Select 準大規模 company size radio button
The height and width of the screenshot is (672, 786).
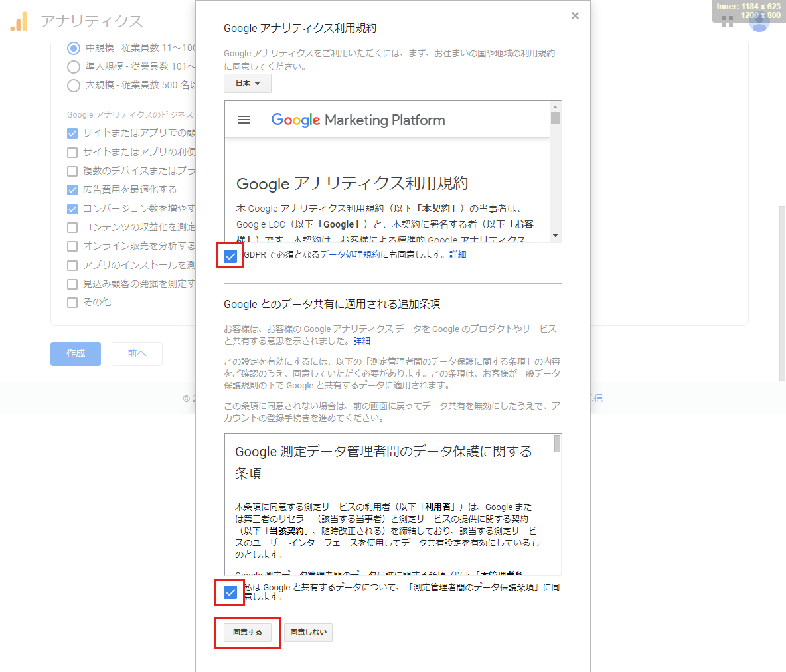point(74,66)
